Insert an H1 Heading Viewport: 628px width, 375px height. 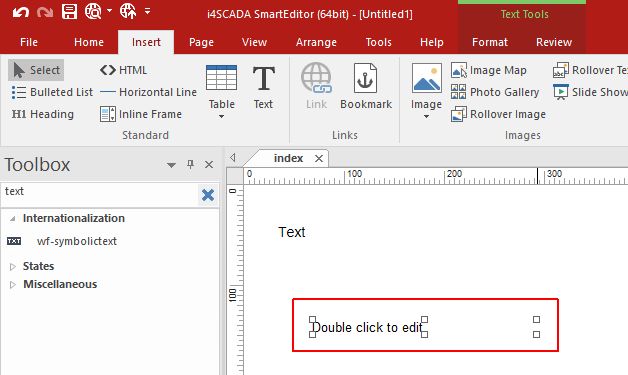click(42, 114)
